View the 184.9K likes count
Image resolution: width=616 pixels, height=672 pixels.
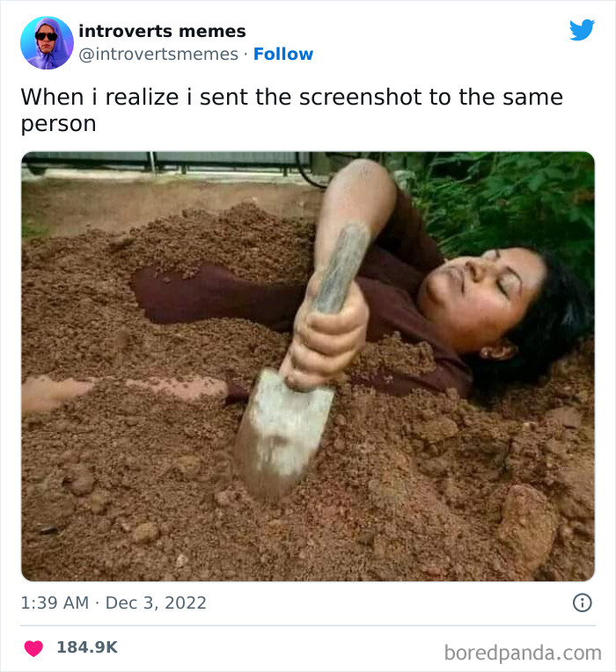click(87, 647)
